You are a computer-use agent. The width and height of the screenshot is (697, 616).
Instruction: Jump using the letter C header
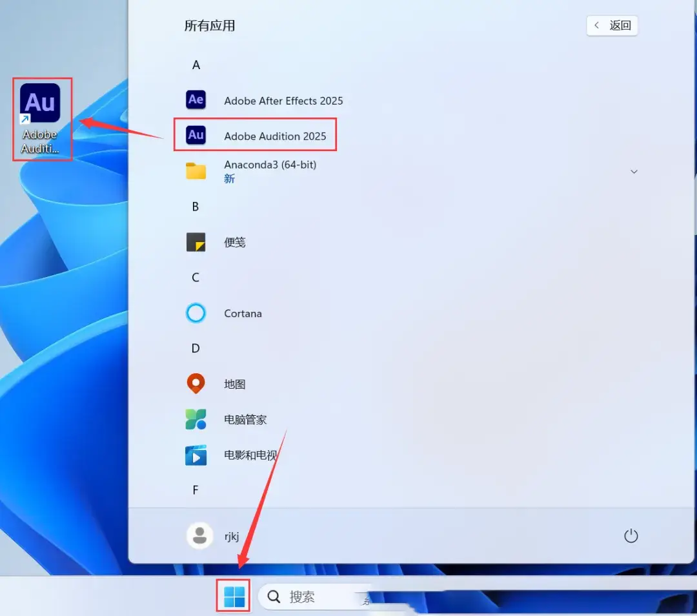click(196, 278)
